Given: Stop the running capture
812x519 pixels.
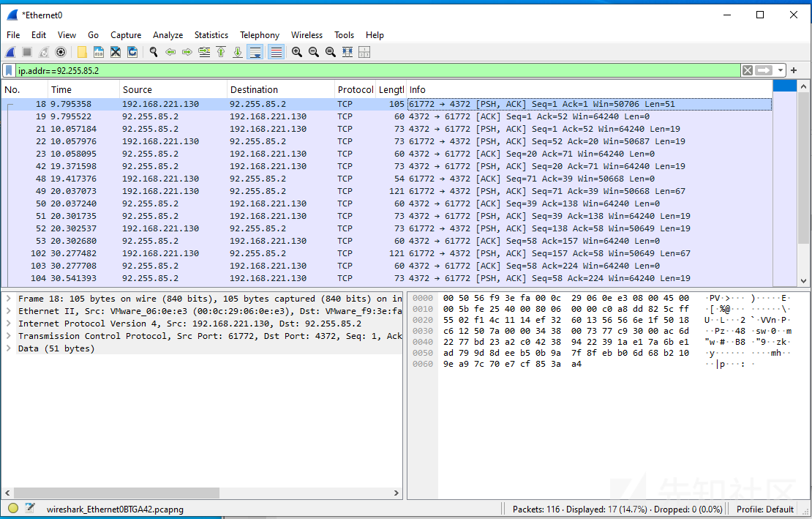Looking at the screenshot, I should tap(28, 52).
